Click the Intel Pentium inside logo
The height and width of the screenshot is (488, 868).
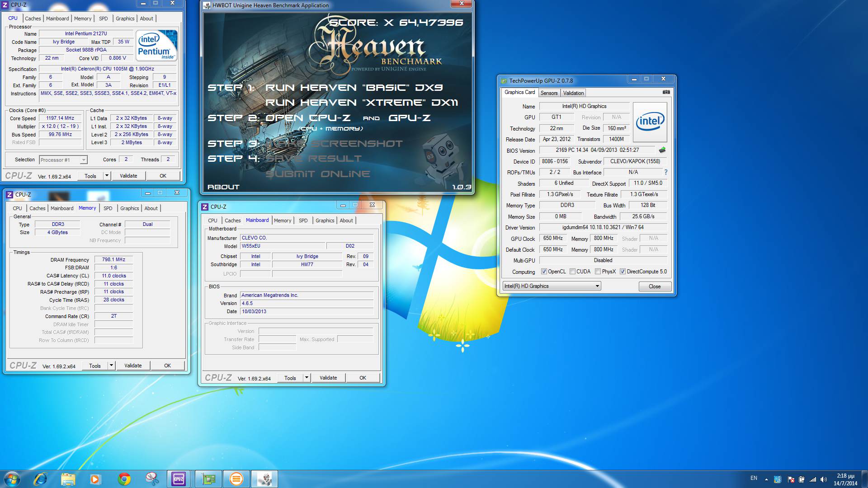tap(156, 45)
